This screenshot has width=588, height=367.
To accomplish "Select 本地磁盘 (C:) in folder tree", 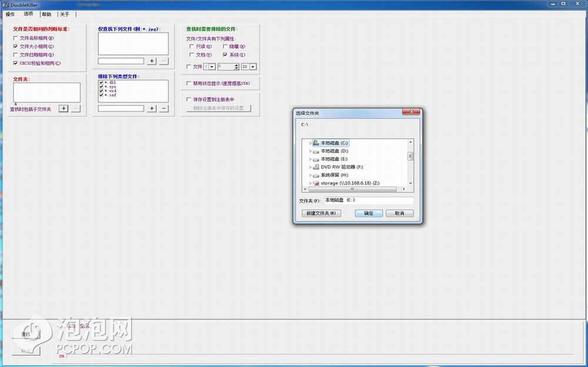I will click(x=335, y=143).
